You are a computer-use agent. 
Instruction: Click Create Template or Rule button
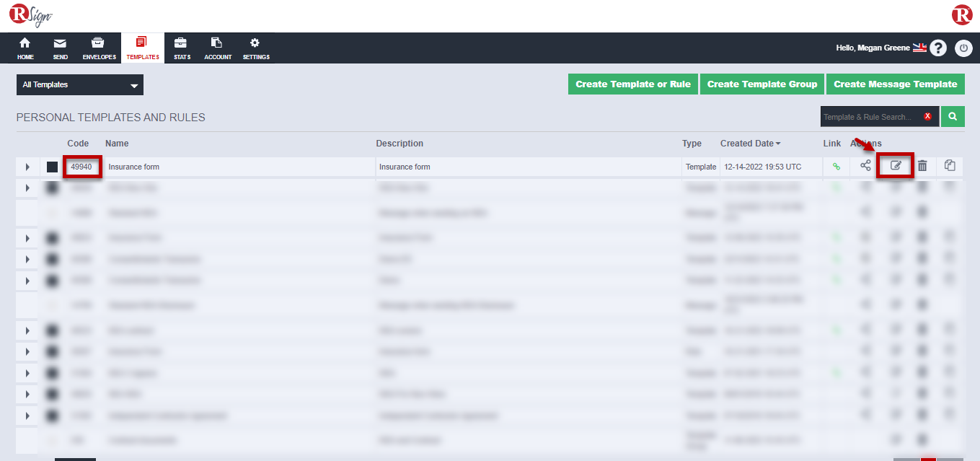tap(633, 84)
